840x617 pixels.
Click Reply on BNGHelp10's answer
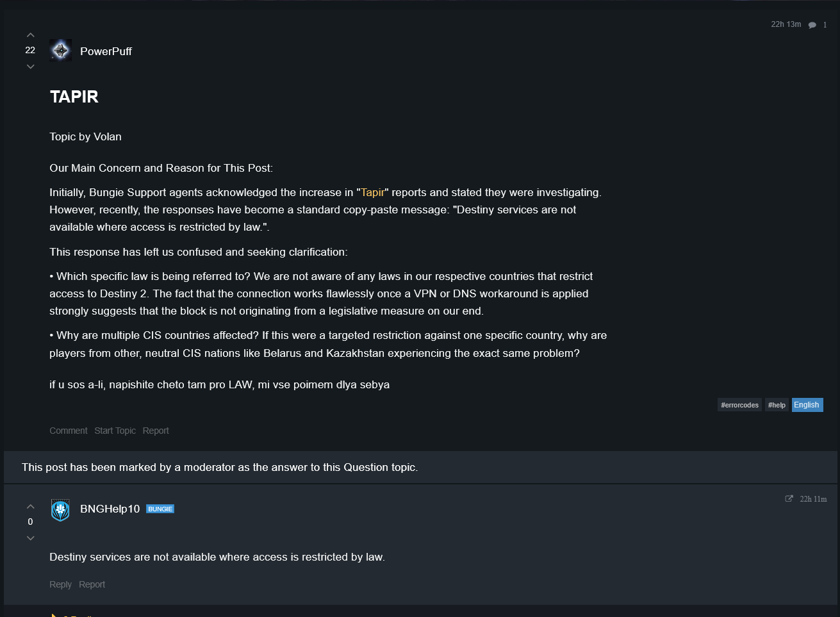point(60,584)
